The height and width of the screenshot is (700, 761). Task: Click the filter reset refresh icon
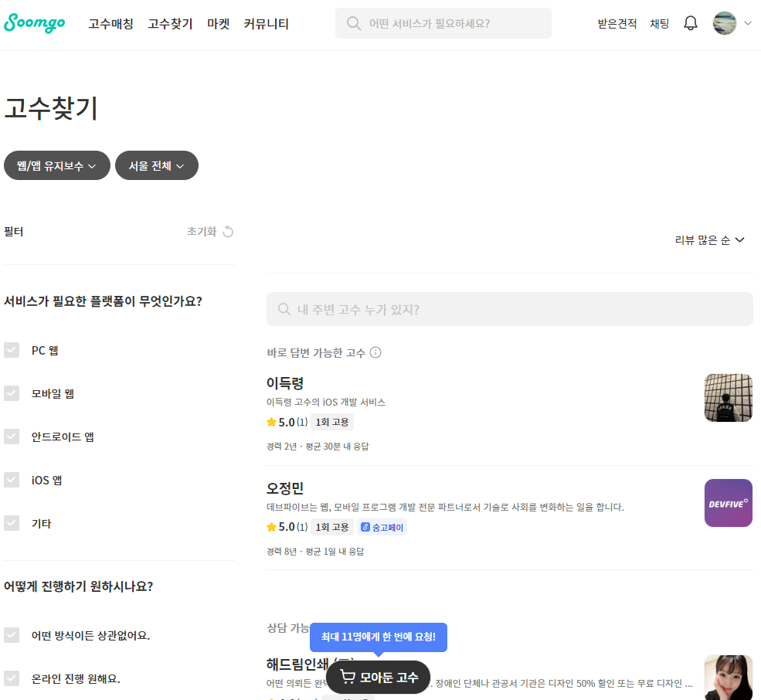pyautogui.click(x=228, y=232)
